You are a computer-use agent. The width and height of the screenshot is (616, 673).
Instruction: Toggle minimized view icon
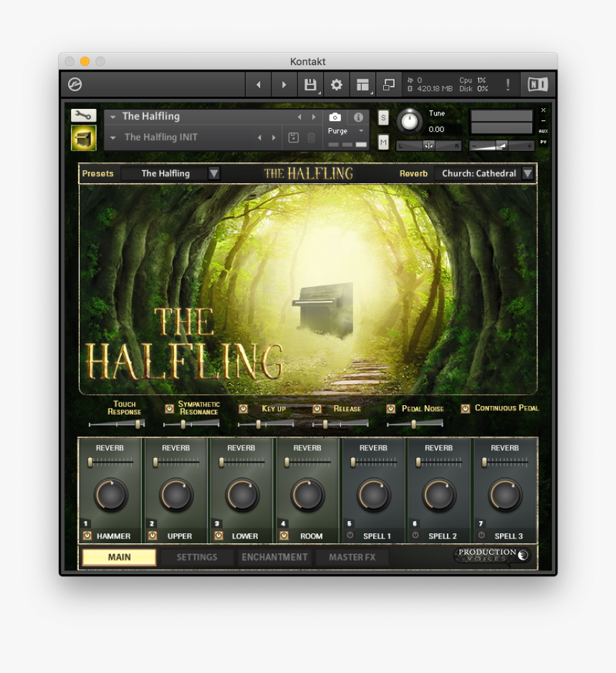[x=389, y=84]
